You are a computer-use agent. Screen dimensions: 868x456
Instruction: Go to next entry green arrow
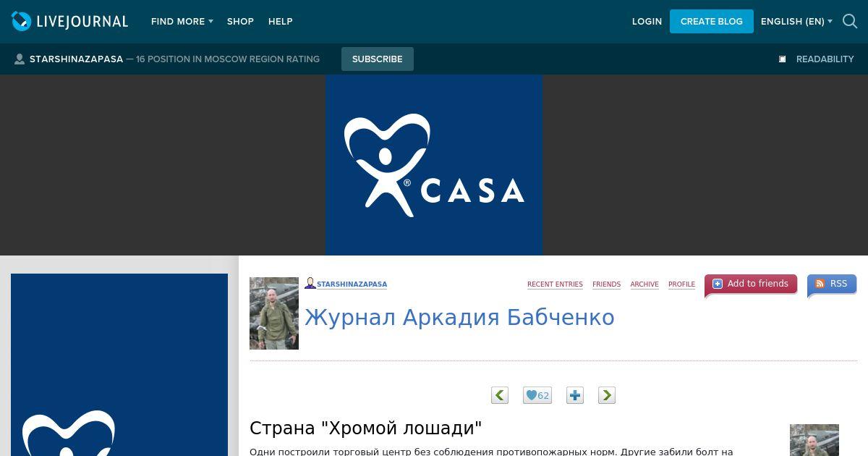607,395
